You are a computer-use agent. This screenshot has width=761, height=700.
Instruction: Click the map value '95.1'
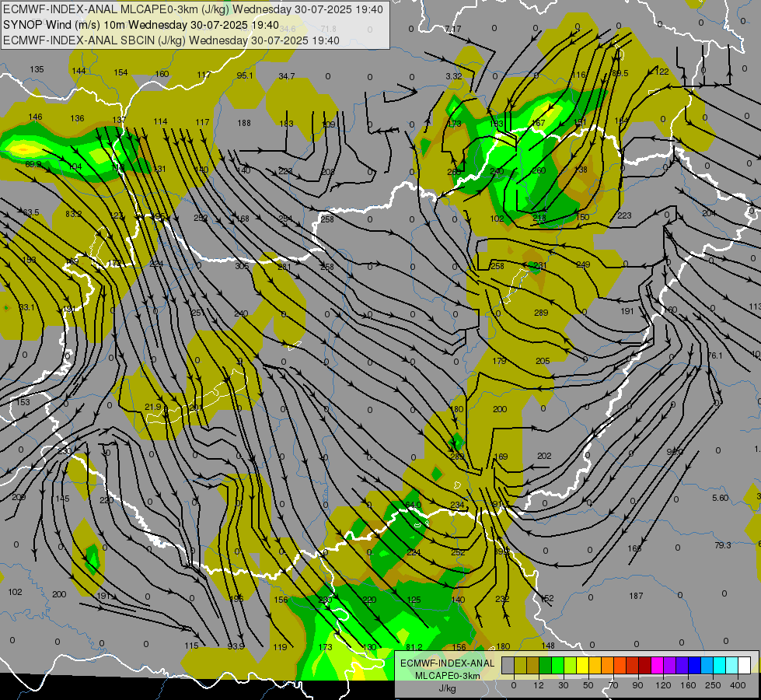point(245,75)
